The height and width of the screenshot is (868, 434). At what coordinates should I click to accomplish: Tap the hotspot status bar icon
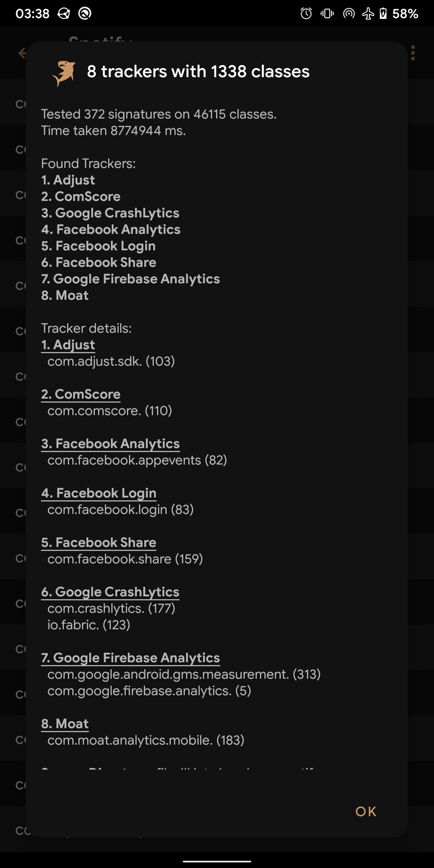click(349, 14)
